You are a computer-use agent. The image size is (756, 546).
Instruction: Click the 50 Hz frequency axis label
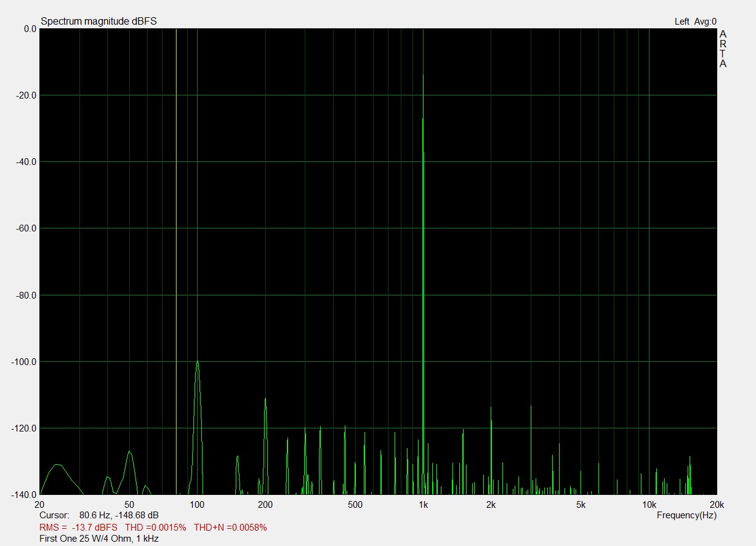point(129,505)
